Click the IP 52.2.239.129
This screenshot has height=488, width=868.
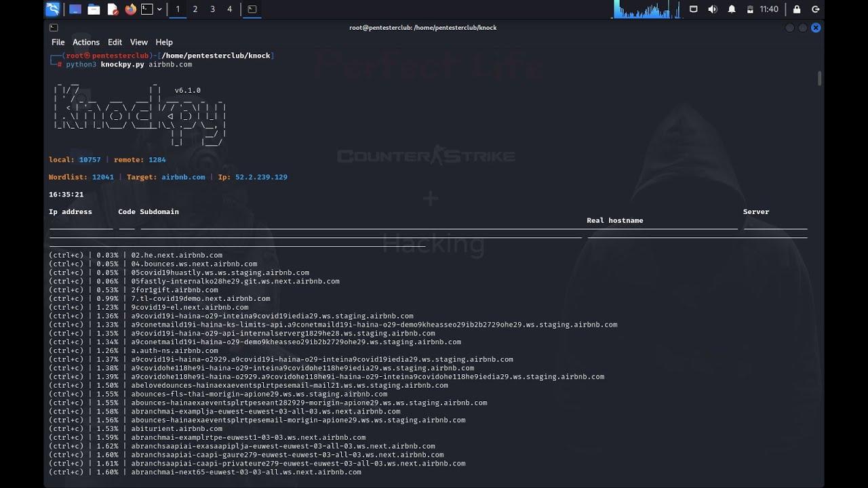pos(261,177)
